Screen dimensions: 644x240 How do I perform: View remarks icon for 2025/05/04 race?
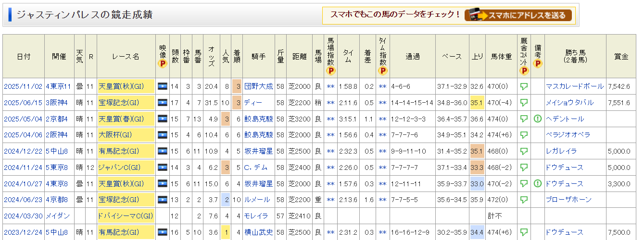pos(538,119)
